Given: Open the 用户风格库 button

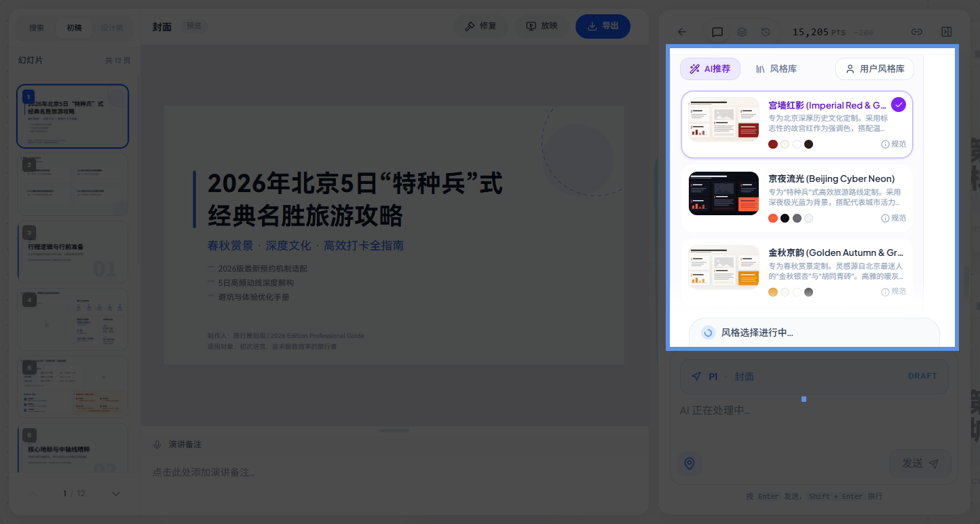Looking at the screenshot, I should [x=875, y=69].
